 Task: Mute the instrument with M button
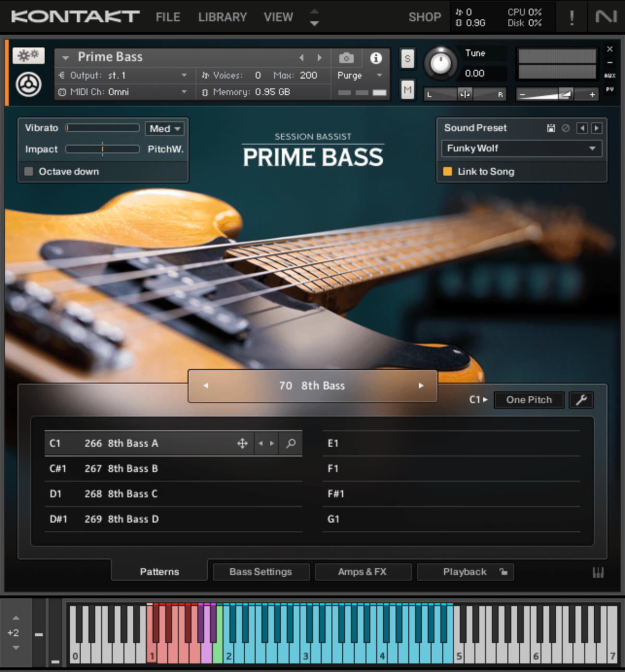coord(407,90)
